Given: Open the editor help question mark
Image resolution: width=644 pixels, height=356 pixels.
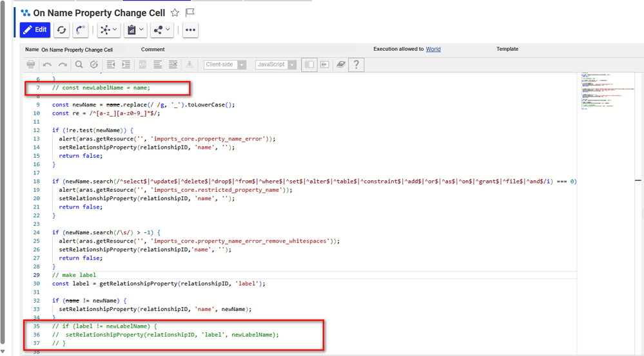Looking at the screenshot, I should click(356, 64).
